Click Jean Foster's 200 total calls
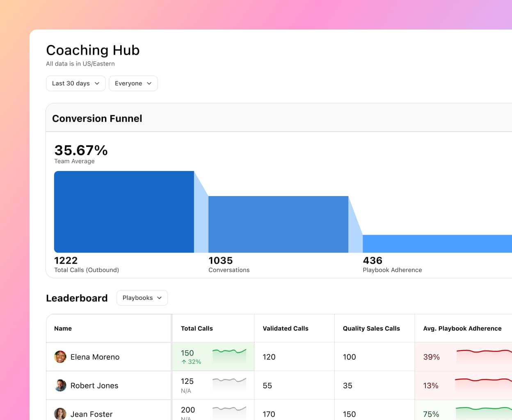Screen dimensions: 512x420 pyautogui.click(x=188, y=410)
